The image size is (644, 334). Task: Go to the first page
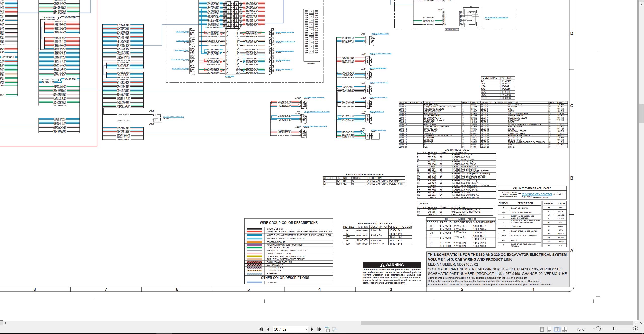[261, 329]
